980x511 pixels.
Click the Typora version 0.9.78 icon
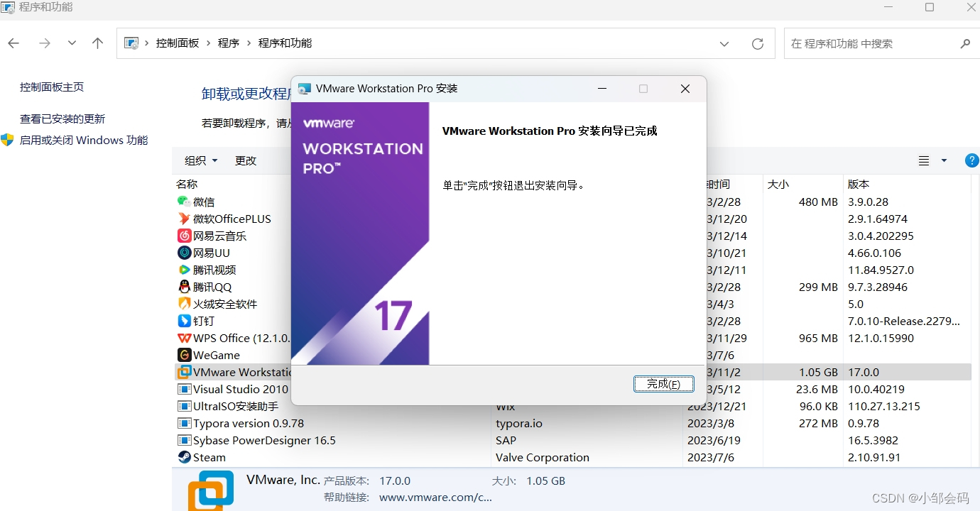(x=184, y=423)
